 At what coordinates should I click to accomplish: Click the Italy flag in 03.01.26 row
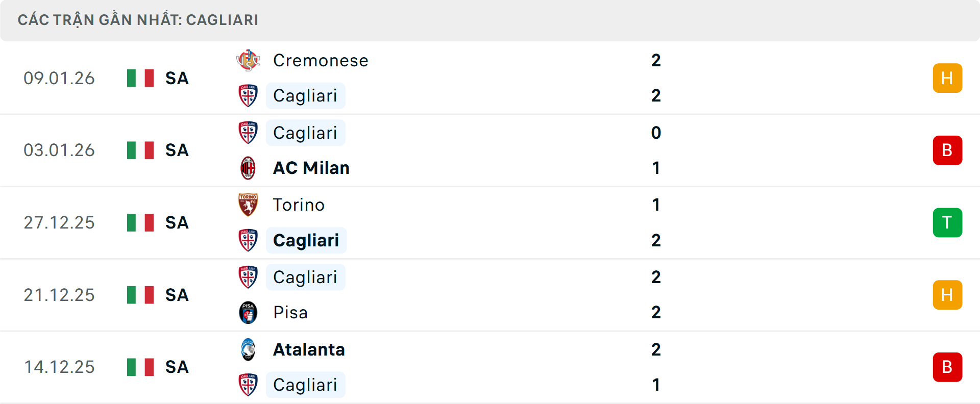pyautogui.click(x=140, y=150)
